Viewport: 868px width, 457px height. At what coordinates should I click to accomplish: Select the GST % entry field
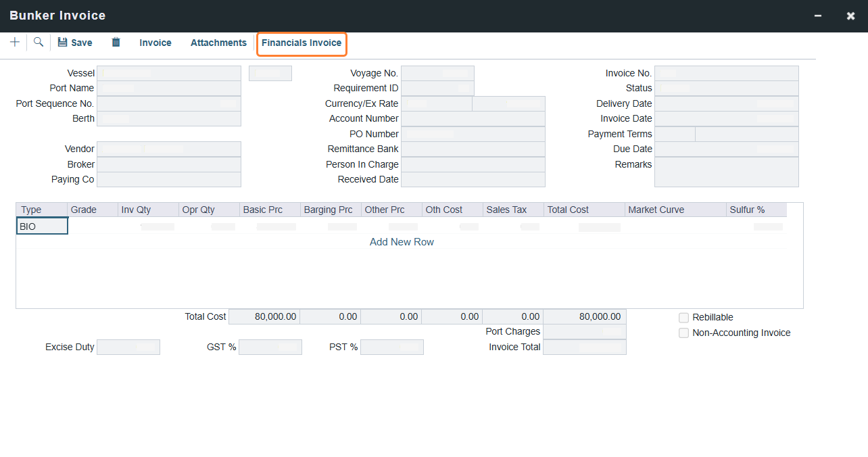270,347
